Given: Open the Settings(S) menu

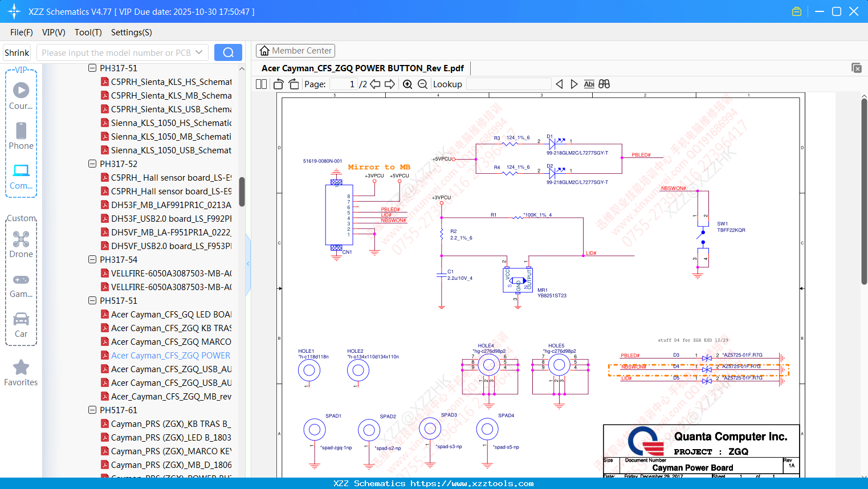Looking at the screenshot, I should point(131,32).
